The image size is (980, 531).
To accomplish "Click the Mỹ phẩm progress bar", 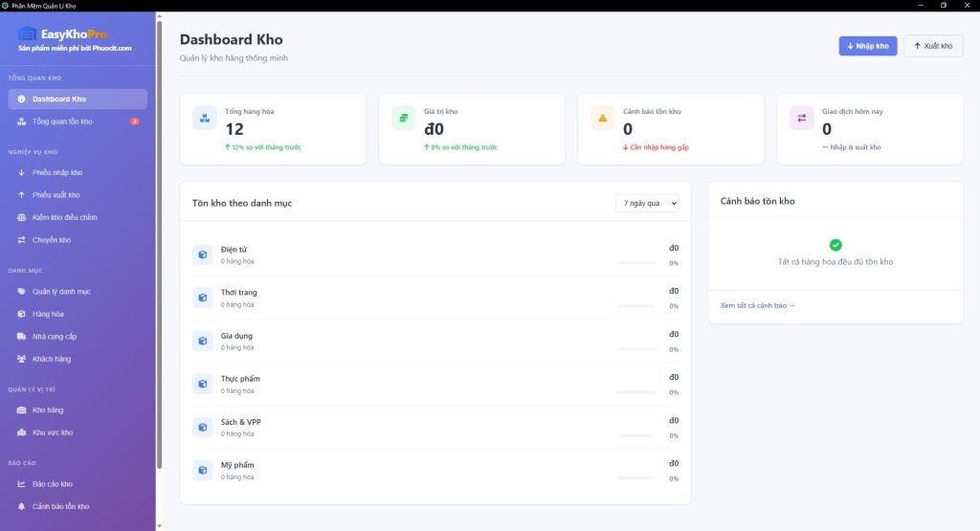I will (635, 477).
